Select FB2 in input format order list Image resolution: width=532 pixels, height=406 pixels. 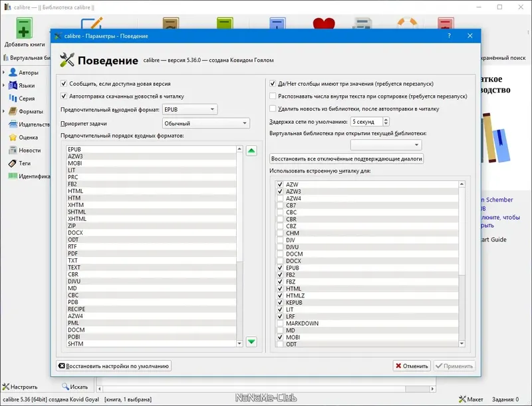click(152, 184)
